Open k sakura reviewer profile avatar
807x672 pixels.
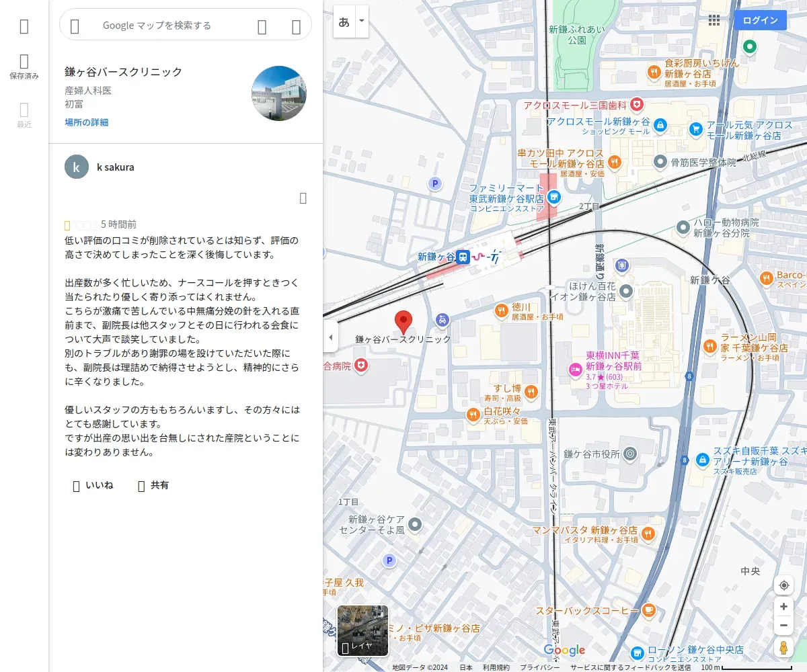[77, 167]
